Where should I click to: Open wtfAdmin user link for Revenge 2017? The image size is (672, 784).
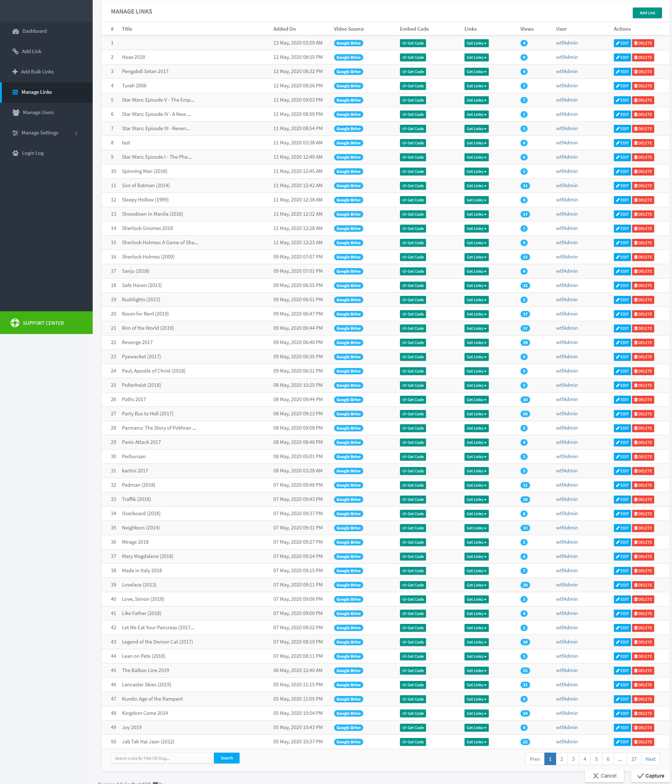pyautogui.click(x=566, y=342)
